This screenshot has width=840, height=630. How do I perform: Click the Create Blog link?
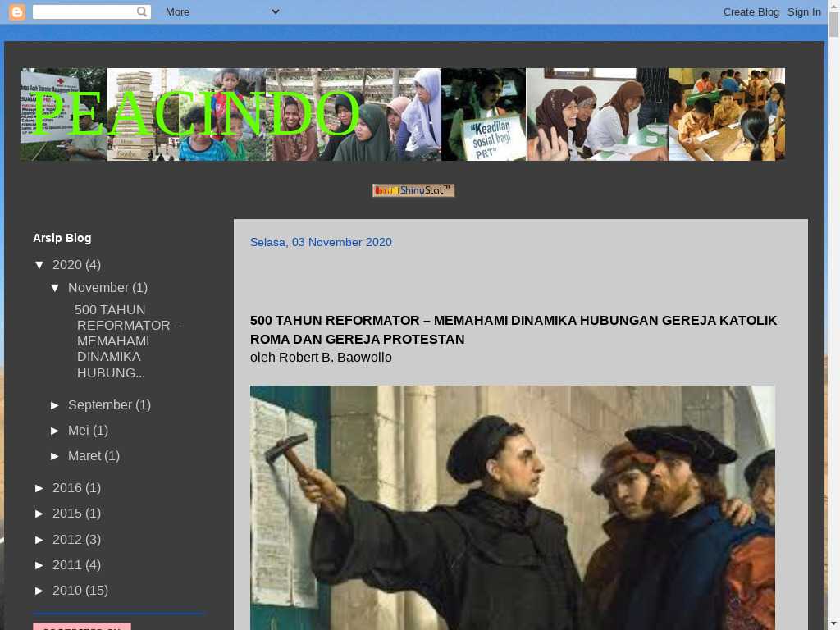tap(751, 11)
